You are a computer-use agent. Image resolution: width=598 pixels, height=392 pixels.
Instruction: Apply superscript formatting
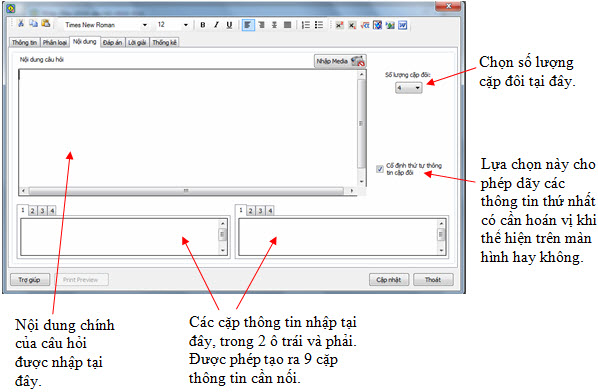pyautogui.click(x=339, y=25)
